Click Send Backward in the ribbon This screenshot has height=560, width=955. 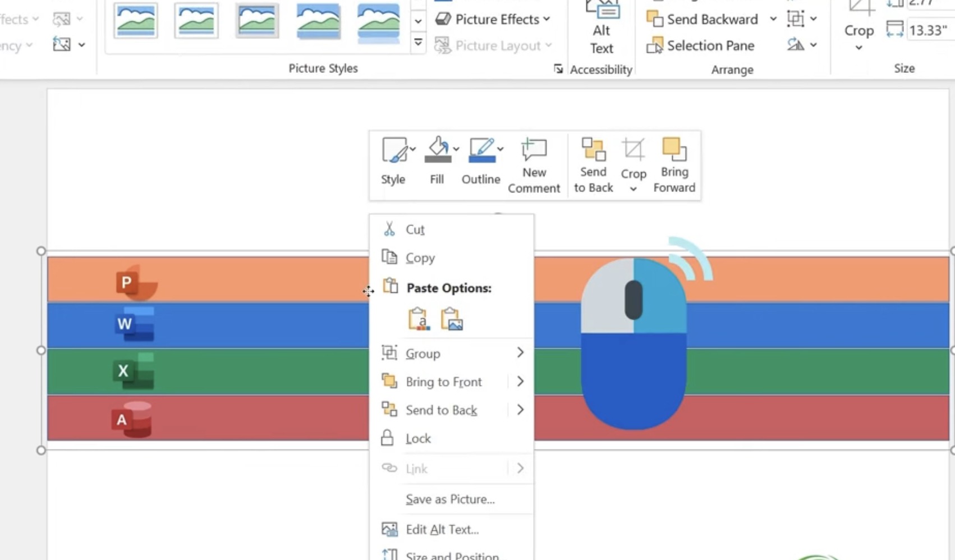pyautogui.click(x=703, y=19)
